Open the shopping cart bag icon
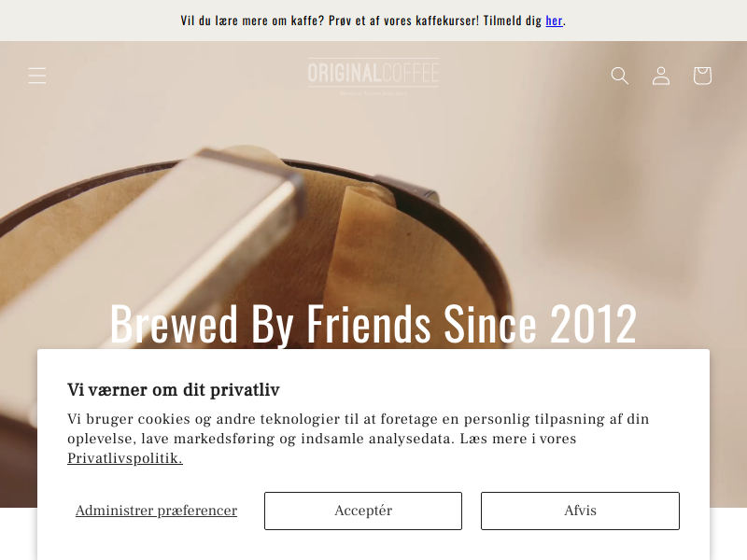 702,76
